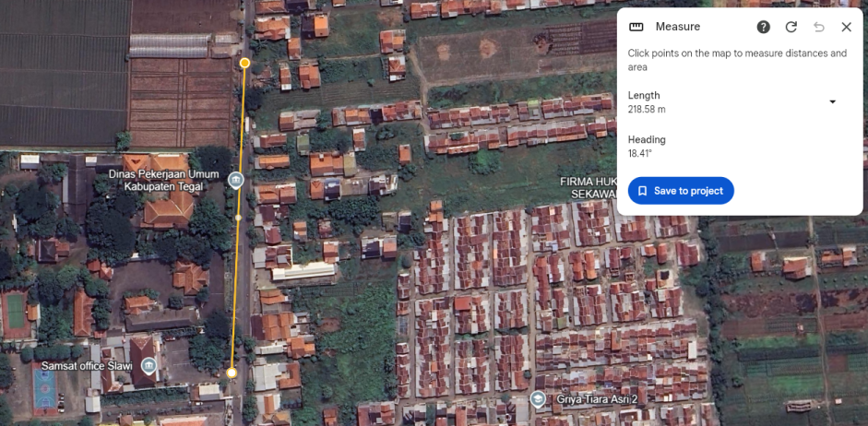The image size is (868, 426).
Task: Click the Dinas Pekerjaan Umum Kabupaten Tegal label
Action: point(156,181)
